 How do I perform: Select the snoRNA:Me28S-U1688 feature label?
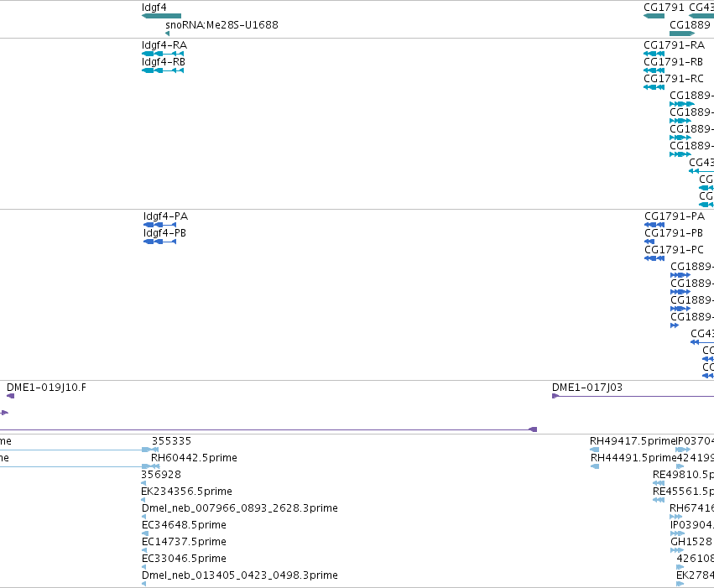point(221,24)
